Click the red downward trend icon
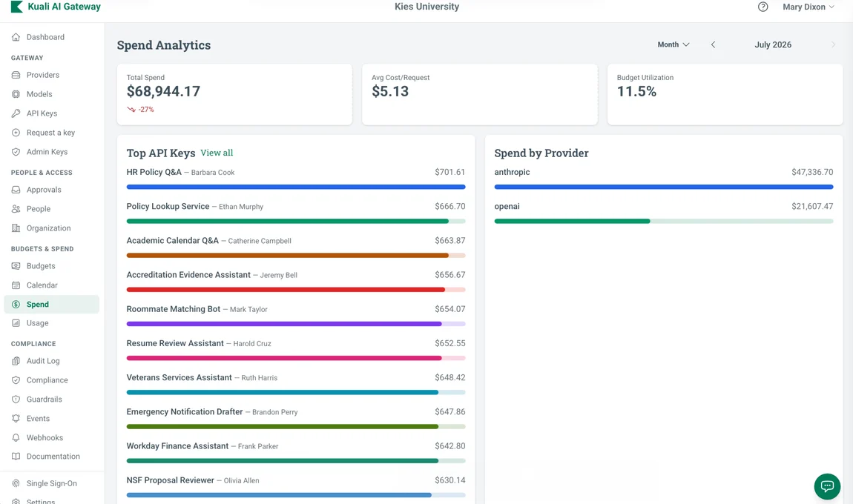The height and width of the screenshot is (504, 853). [131, 109]
